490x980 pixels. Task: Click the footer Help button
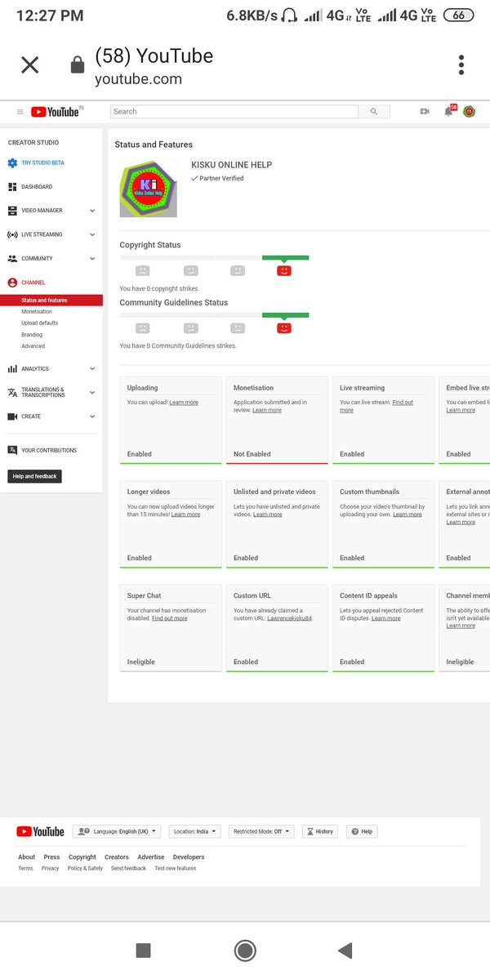362,831
